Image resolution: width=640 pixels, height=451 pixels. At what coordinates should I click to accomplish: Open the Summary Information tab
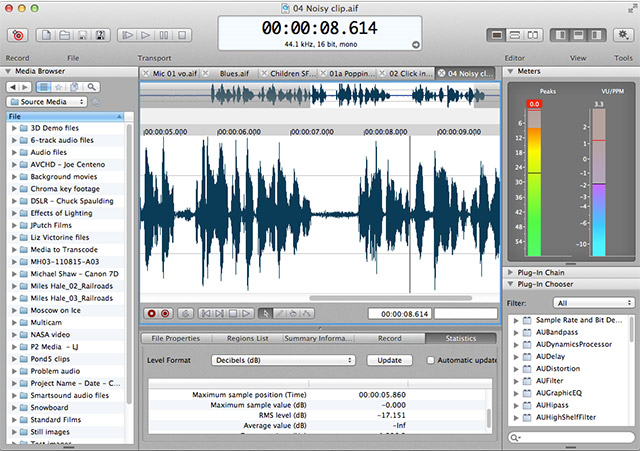pos(318,338)
